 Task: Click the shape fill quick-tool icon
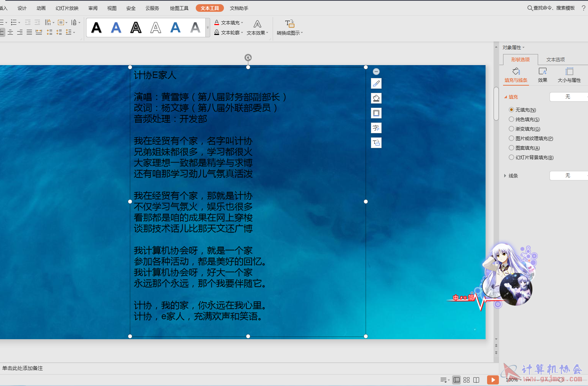coord(376,98)
